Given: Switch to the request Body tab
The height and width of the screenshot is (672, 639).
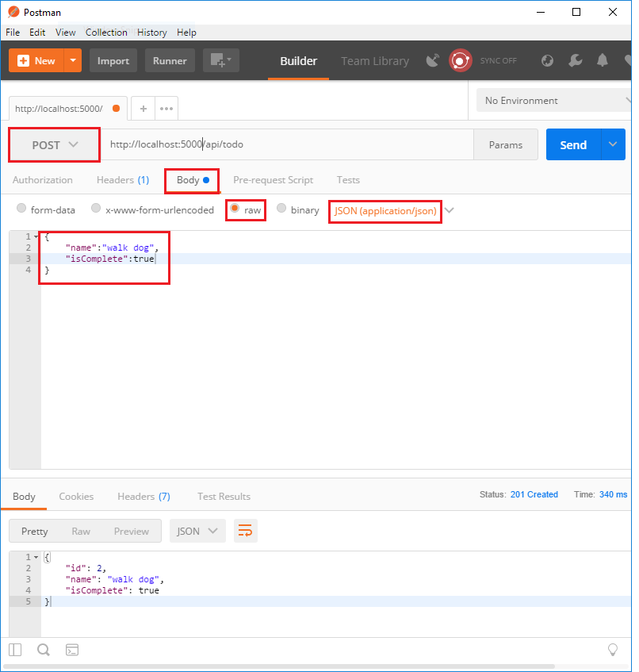Looking at the screenshot, I should coord(193,180).
